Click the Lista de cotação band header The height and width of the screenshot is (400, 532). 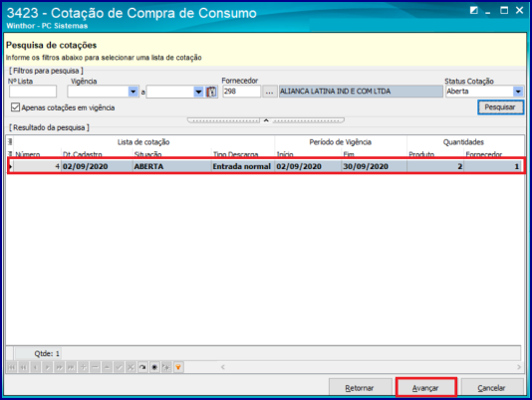(143, 142)
